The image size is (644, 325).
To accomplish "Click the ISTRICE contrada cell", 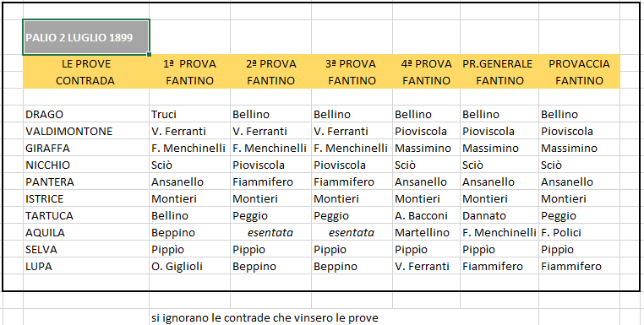I will 86,198.
